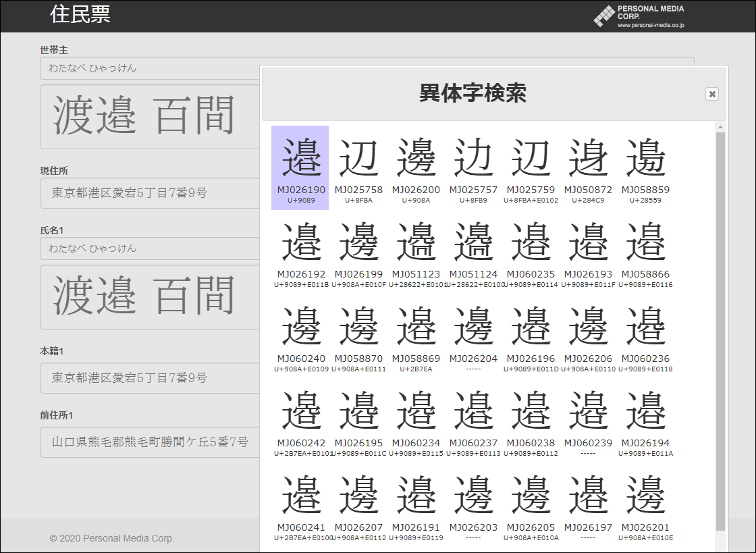Image resolution: width=756 pixels, height=553 pixels.
Task: Choose variant character MJ058859 (U+28559)
Action: click(645, 159)
